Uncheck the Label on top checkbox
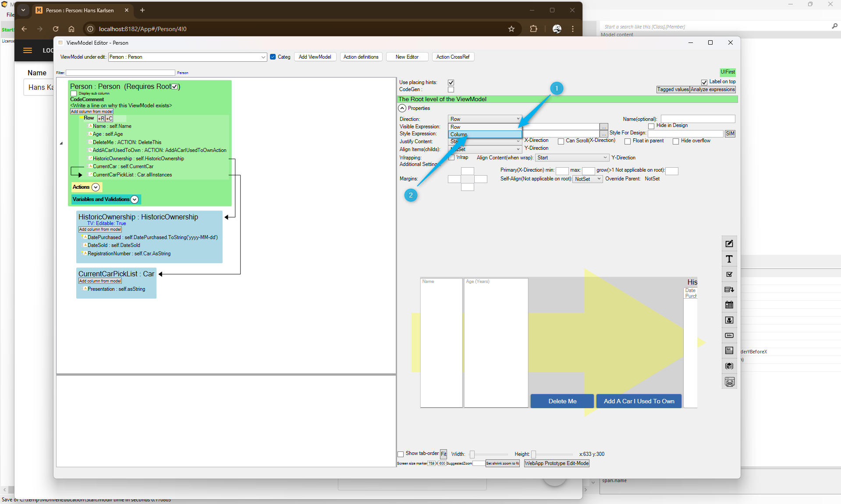The image size is (841, 504). point(704,82)
